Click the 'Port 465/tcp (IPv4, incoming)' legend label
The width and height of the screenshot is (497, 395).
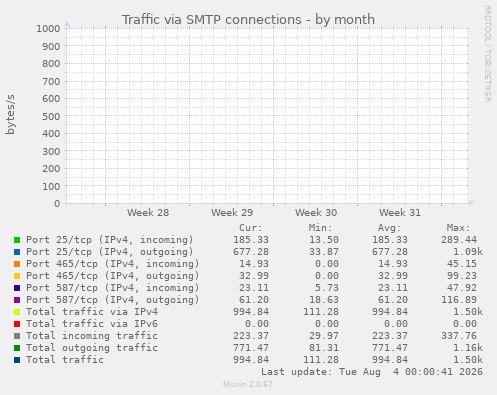(x=113, y=264)
